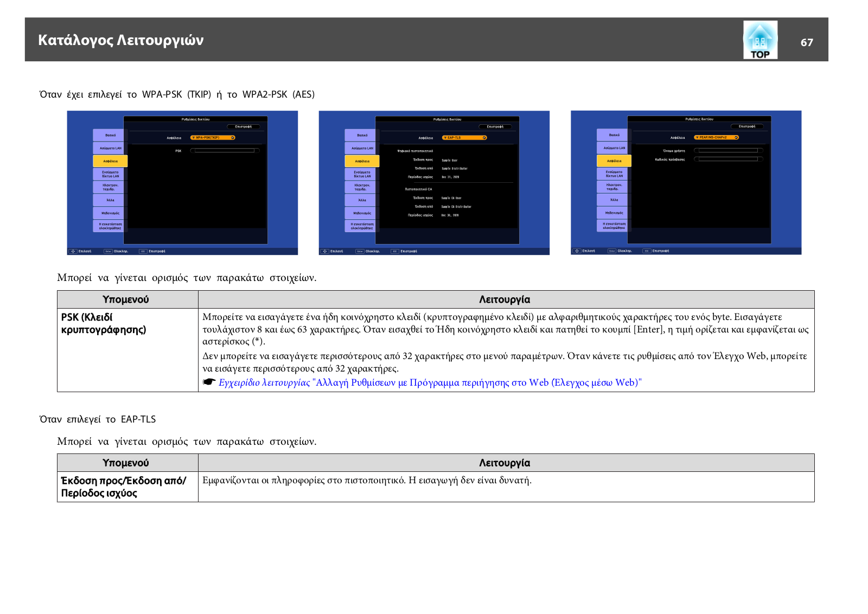Image resolution: width=868 pixels, height=614 pixels.
Task: Click arrow-pad Επιλογή icon in EAP-TLS screenshot footer
Action: tap(325, 251)
